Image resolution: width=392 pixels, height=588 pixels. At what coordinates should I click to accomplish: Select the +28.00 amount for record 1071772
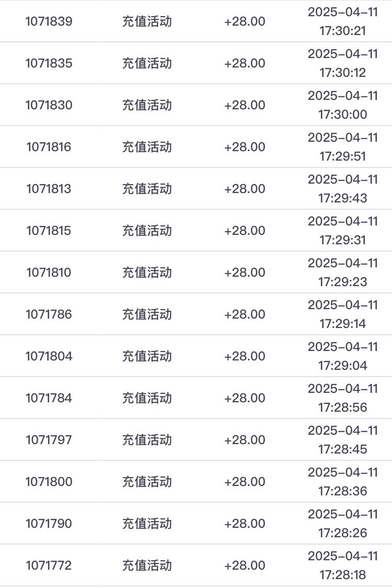(x=245, y=566)
